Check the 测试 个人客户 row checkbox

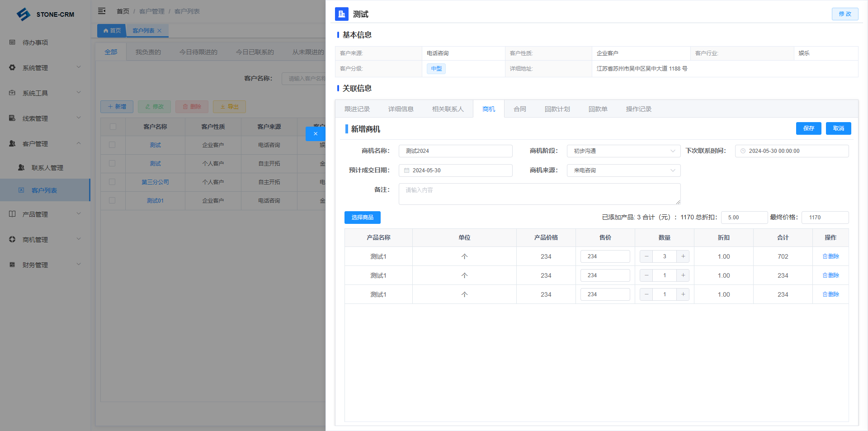coord(112,164)
